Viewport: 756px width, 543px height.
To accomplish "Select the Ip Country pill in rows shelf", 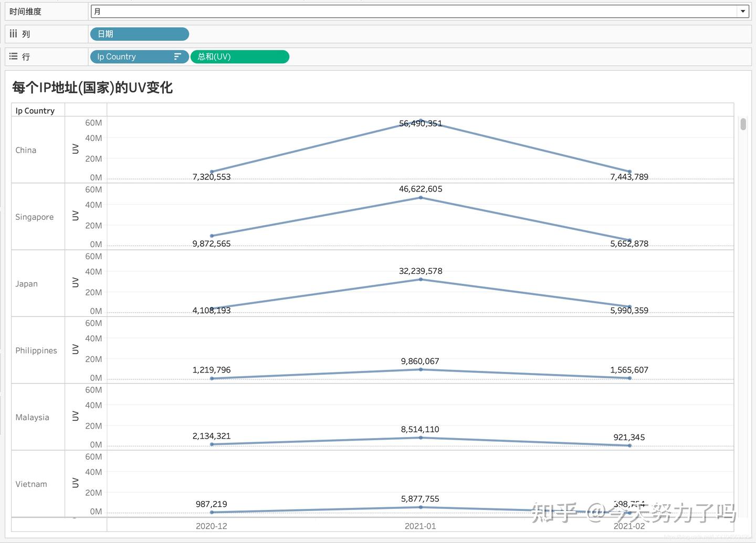I will [x=140, y=57].
